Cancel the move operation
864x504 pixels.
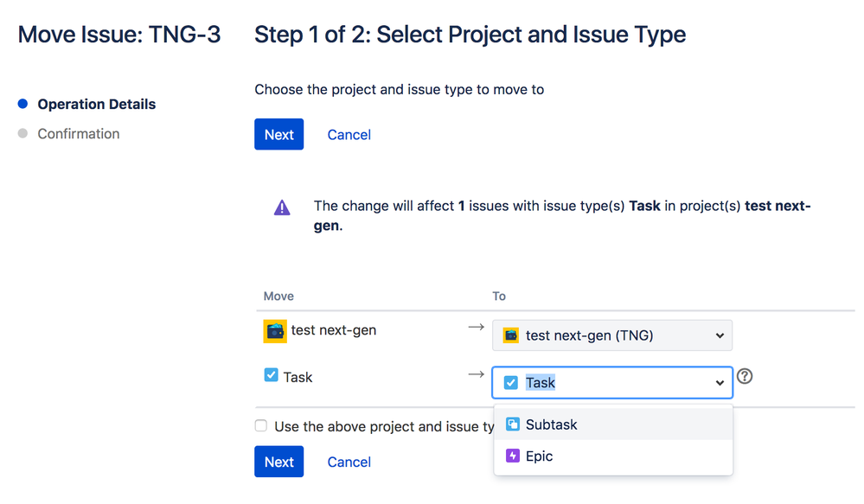point(349,134)
